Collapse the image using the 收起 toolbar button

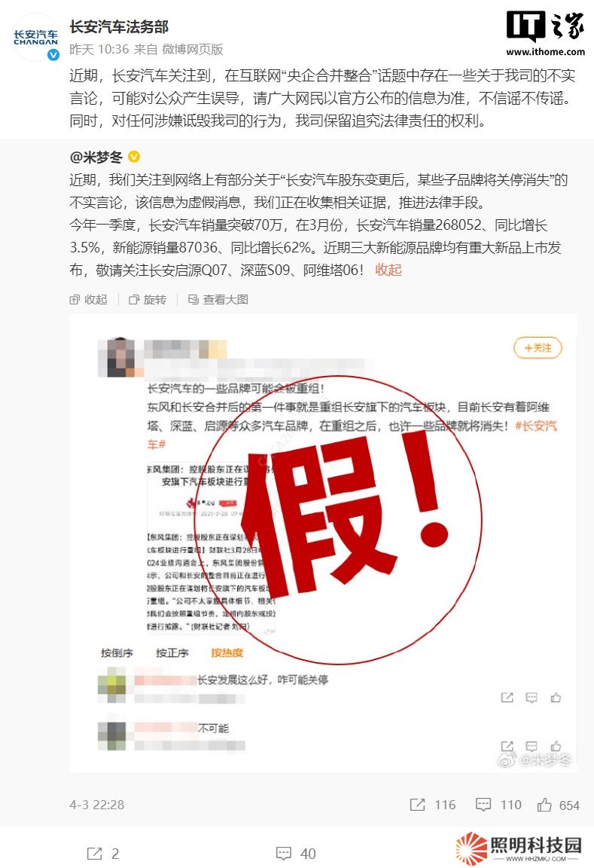point(89,299)
